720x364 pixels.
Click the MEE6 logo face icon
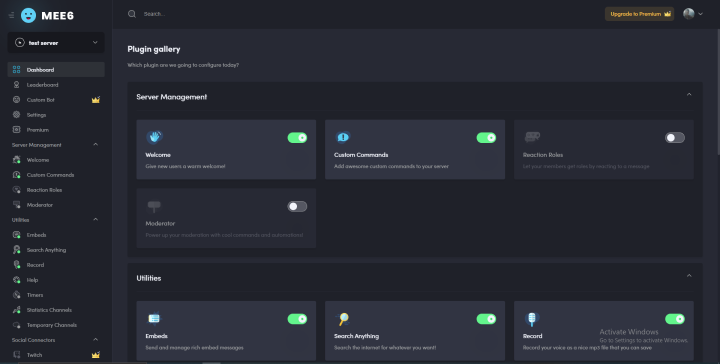pyautogui.click(x=28, y=15)
